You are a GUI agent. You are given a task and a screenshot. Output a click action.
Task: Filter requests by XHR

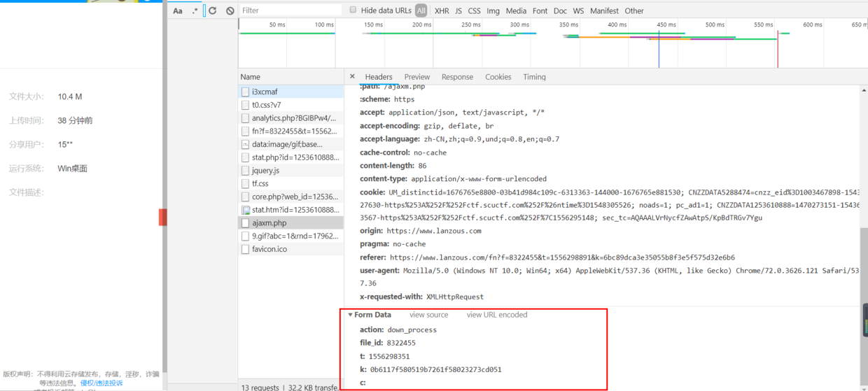[x=442, y=10]
